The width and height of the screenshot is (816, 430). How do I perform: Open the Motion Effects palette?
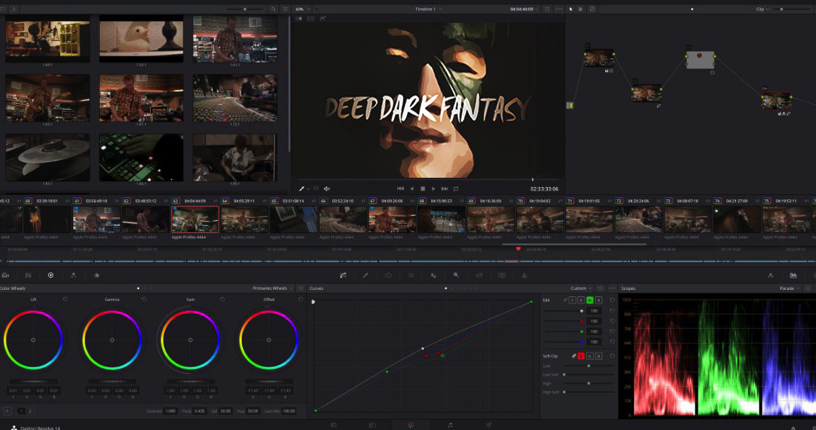coord(96,275)
